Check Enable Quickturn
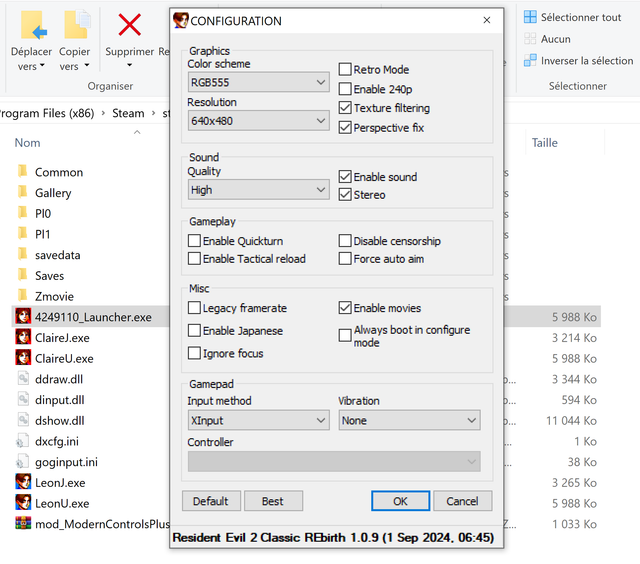Viewport: 640px width, 564px height. pos(194,241)
